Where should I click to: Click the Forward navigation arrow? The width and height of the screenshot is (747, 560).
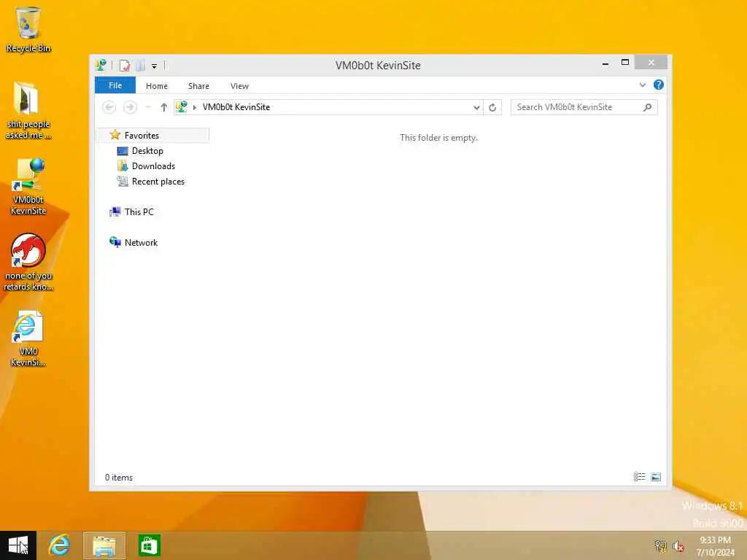(130, 107)
